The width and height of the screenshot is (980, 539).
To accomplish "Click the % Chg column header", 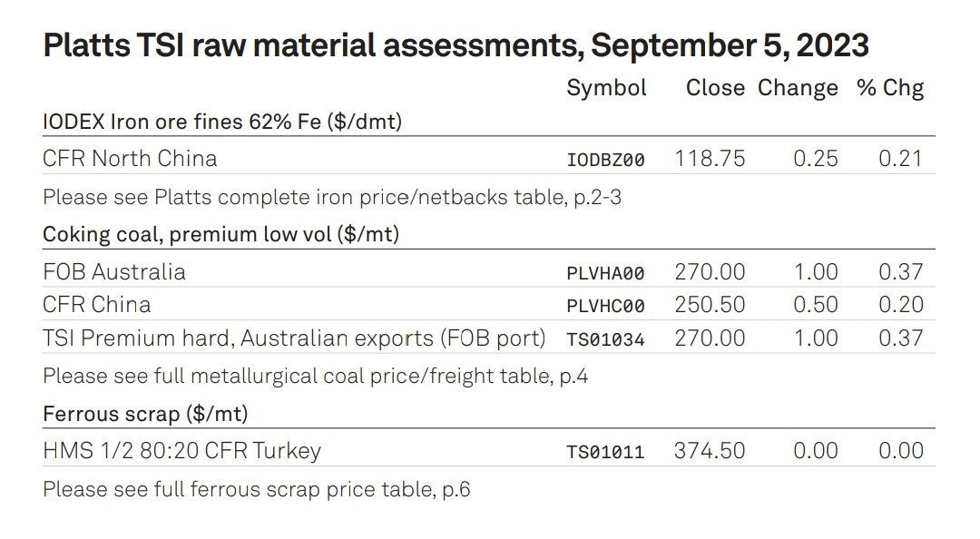I will tap(890, 88).
